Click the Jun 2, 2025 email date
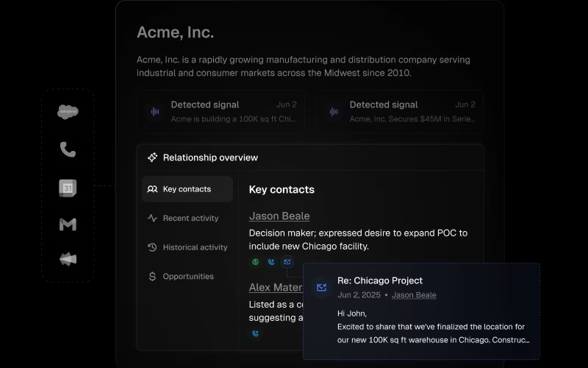The image size is (588, 368). [x=359, y=295]
